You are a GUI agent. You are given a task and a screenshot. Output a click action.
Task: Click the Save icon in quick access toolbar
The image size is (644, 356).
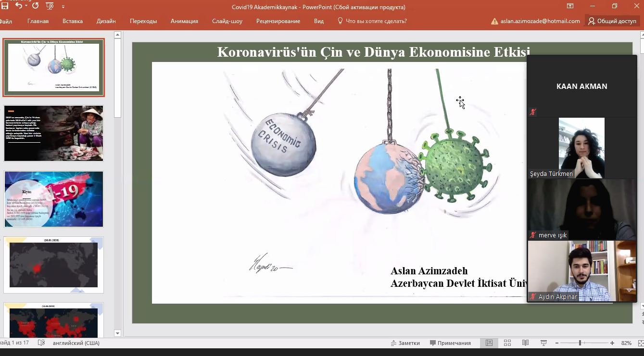coord(4,6)
